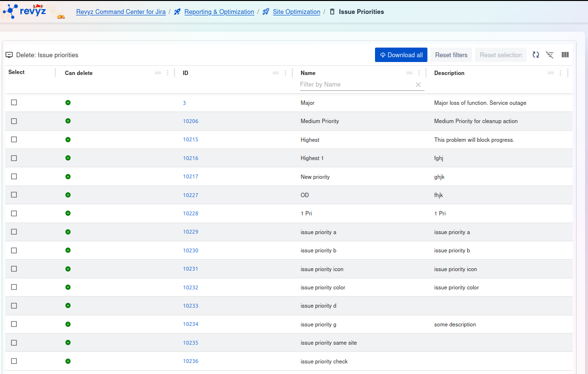This screenshot has width=588, height=374.
Task: Click the clear filters icon in toolbar
Action: click(x=550, y=55)
